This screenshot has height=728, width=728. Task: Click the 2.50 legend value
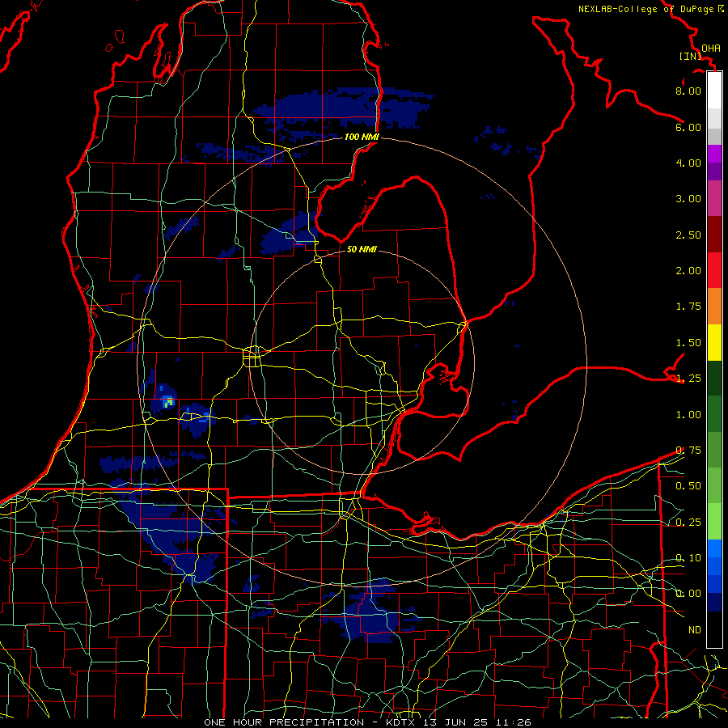pyautogui.click(x=688, y=235)
